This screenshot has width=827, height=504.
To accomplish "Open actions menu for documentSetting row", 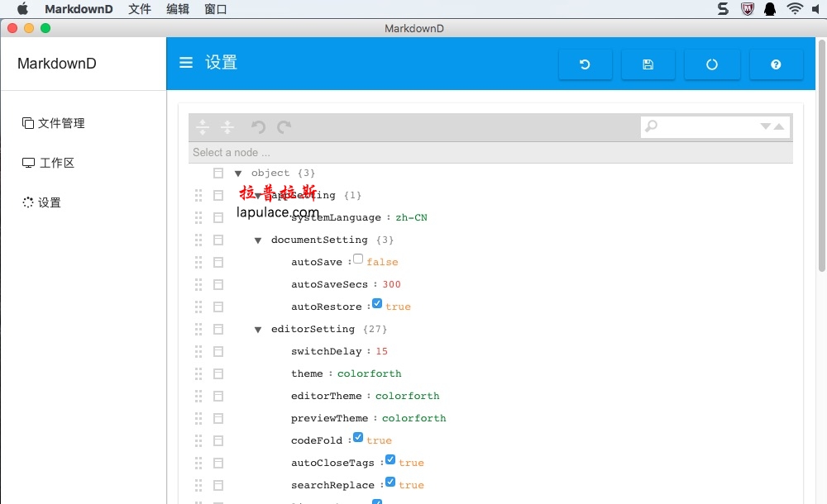I will 218,240.
